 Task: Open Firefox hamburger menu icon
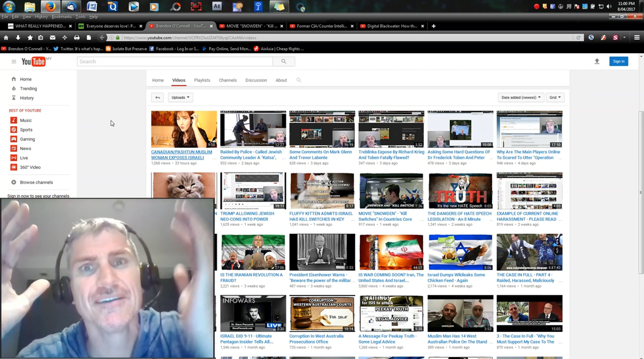[x=637, y=38]
